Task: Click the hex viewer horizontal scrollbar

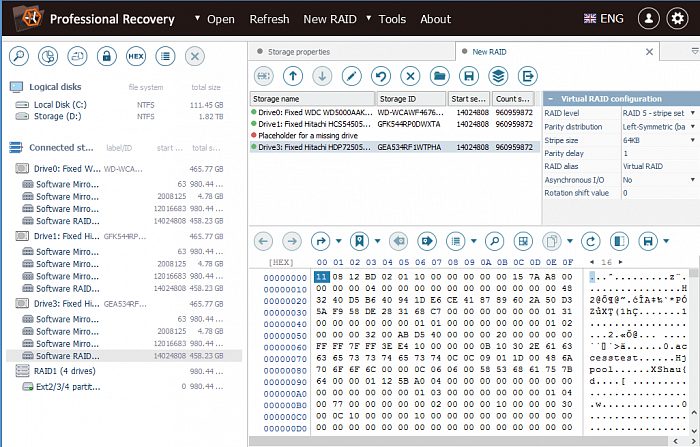Action: coord(460,441)
